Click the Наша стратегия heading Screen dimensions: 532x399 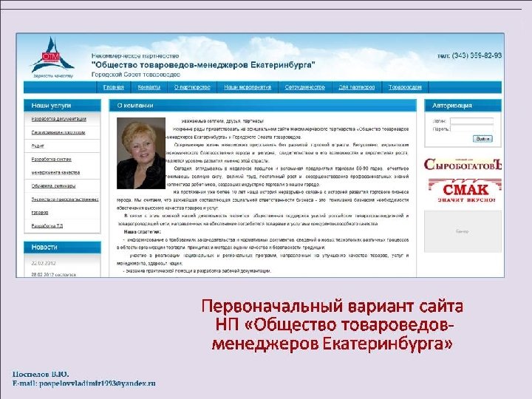[x=143, y=232]
